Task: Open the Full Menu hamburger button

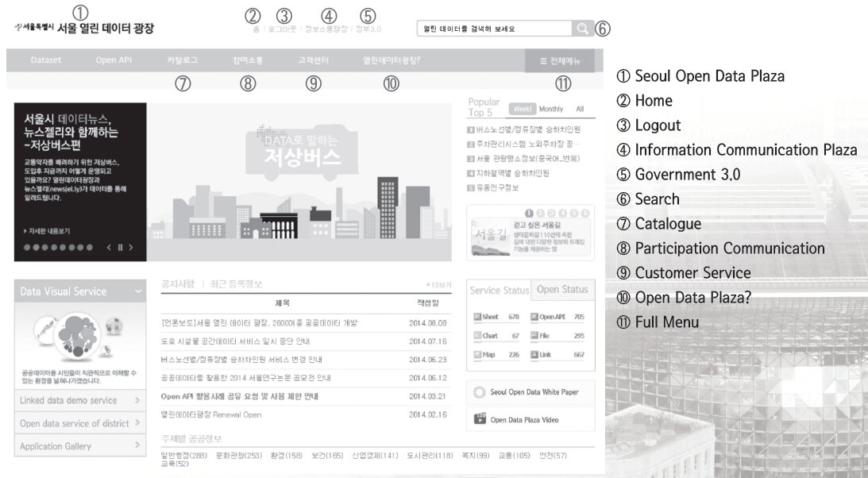Action: (565, 61)
